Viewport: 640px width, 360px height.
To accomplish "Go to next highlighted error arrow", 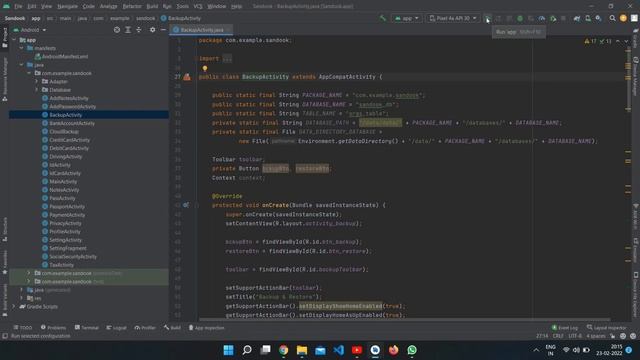I will pos(626,41).
